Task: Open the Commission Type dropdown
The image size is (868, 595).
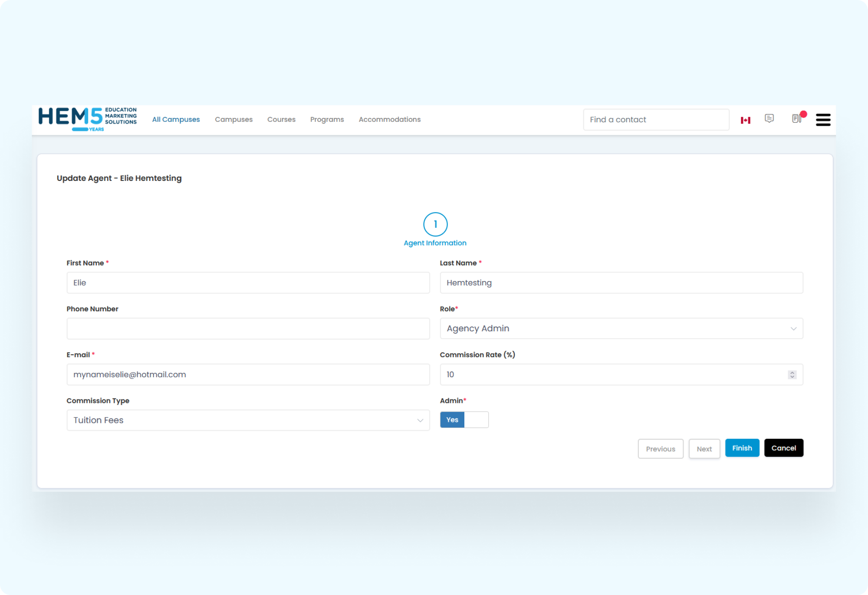Action: 248,420
